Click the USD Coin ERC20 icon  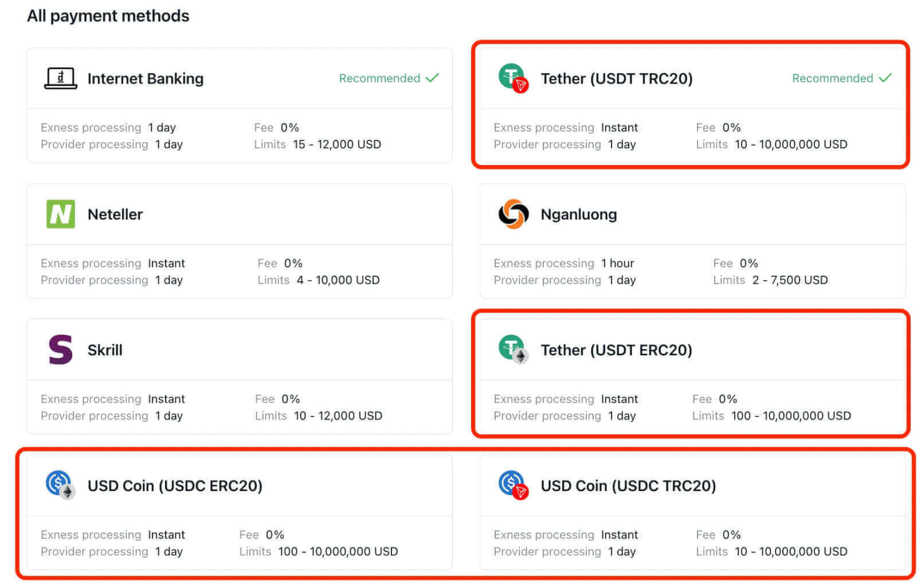tap(60, 485)
